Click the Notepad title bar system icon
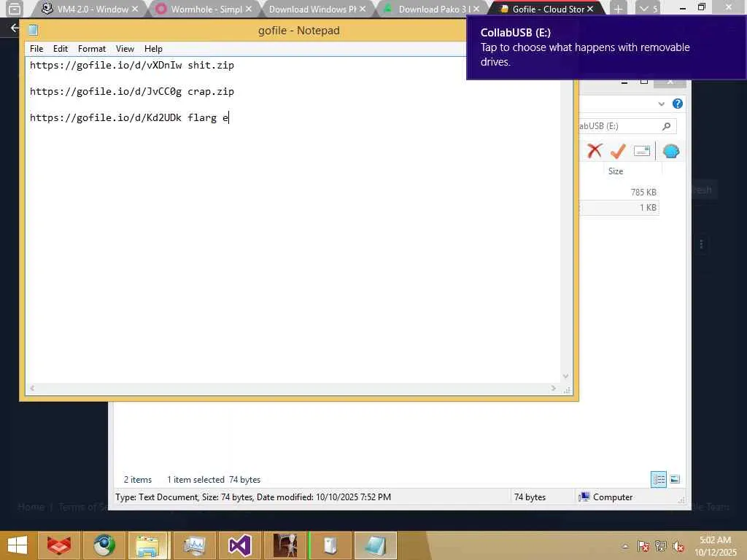 click(34, 31)
